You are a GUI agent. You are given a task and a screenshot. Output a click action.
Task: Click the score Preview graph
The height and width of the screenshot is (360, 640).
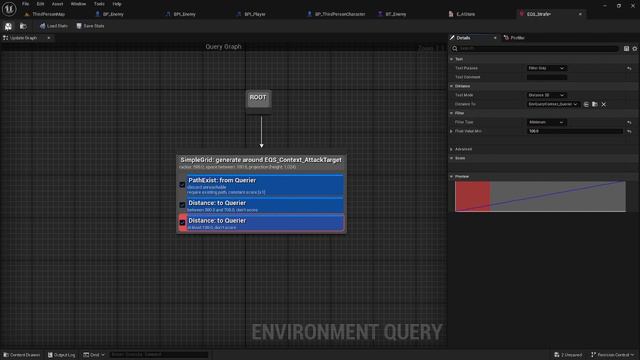540,197
